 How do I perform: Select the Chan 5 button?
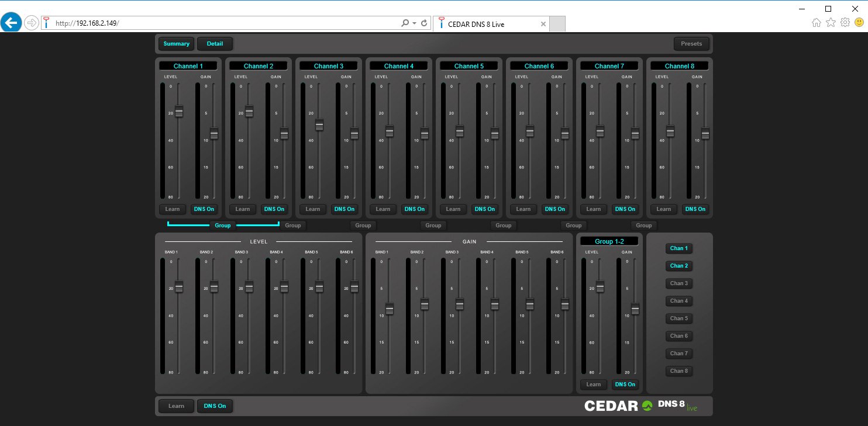coord(679,318)
